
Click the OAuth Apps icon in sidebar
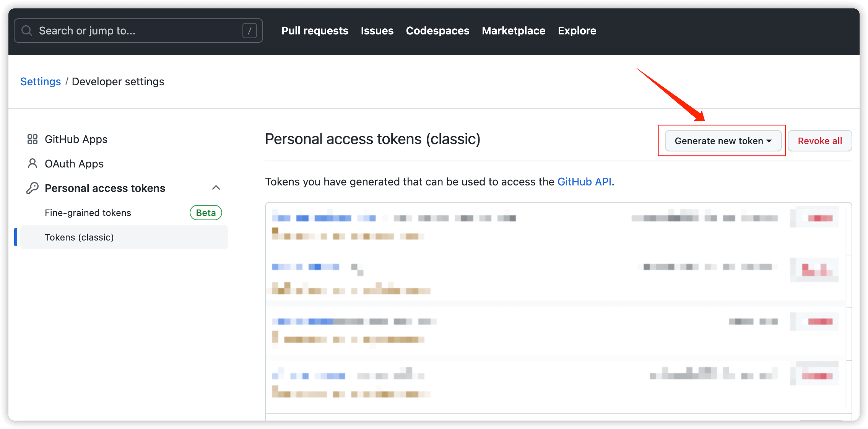pos(32,164)
